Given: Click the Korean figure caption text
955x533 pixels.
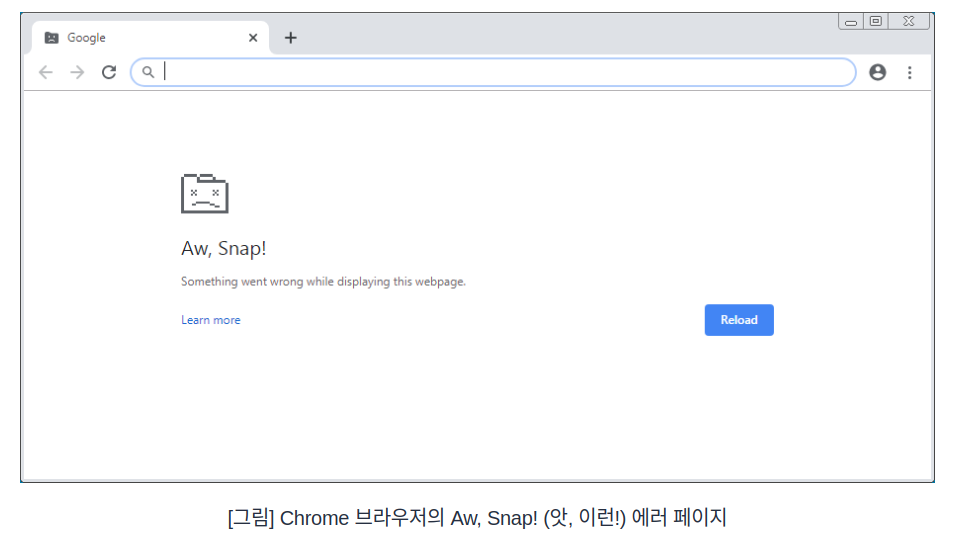Looking at the screenshot, I should coord(477,518).
